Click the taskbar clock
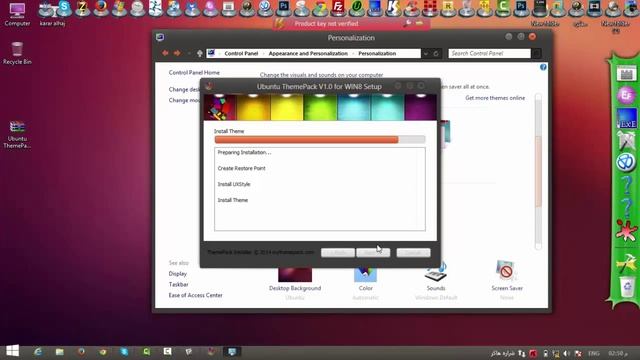The image size is (640, 360). 618,353
